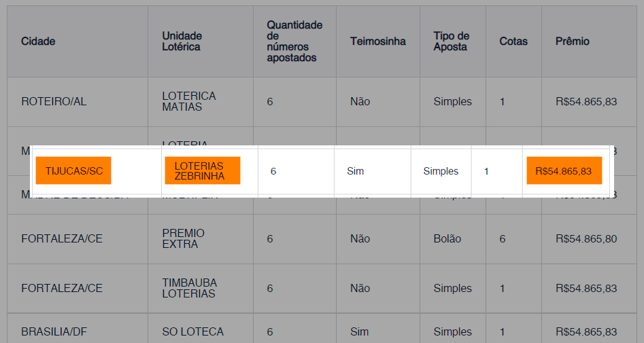Select the "Teimosinha" column header

point(377,41)
